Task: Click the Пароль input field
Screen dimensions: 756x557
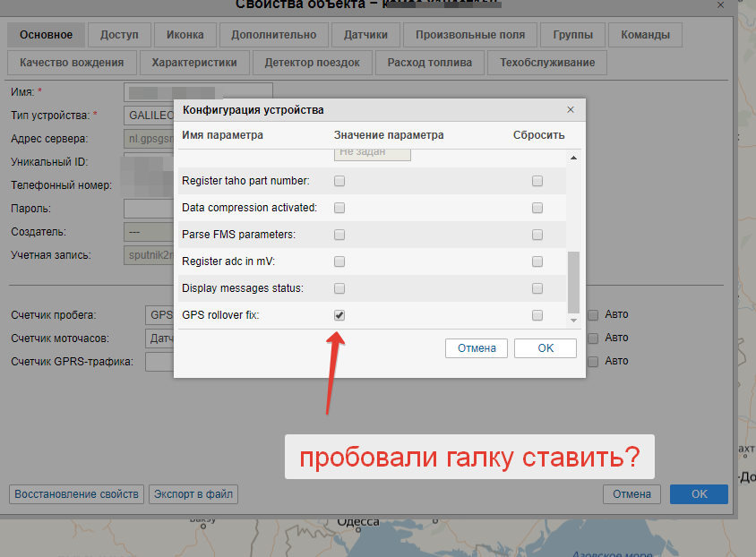Action: (x=149, y=209)
